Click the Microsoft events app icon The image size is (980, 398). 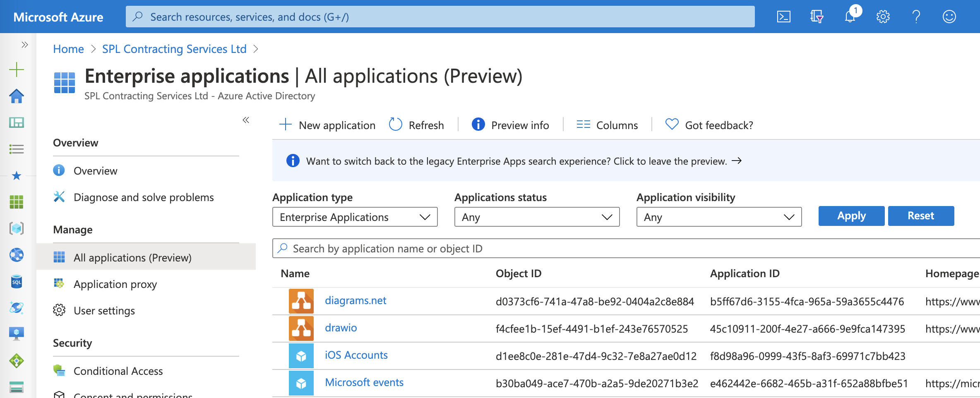click(x=301, y=383)
